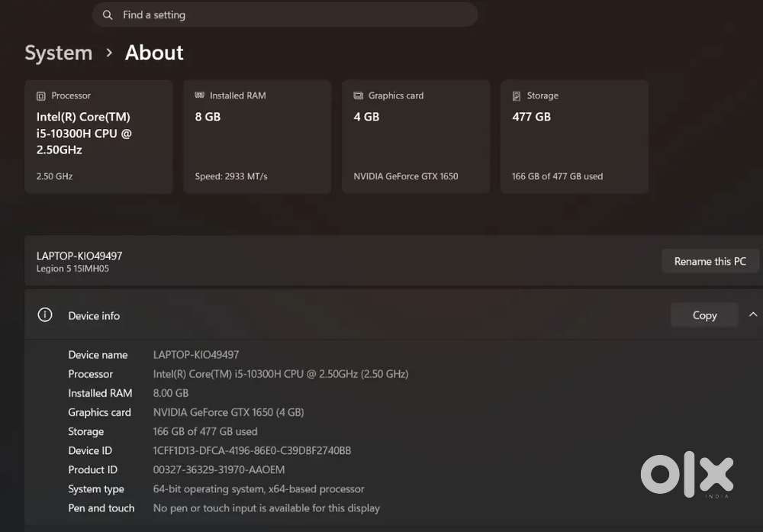Click the Installed RAM memory icon
Image resolution: width=763 pixels, height=532 pixels.
tap(199, 95)
